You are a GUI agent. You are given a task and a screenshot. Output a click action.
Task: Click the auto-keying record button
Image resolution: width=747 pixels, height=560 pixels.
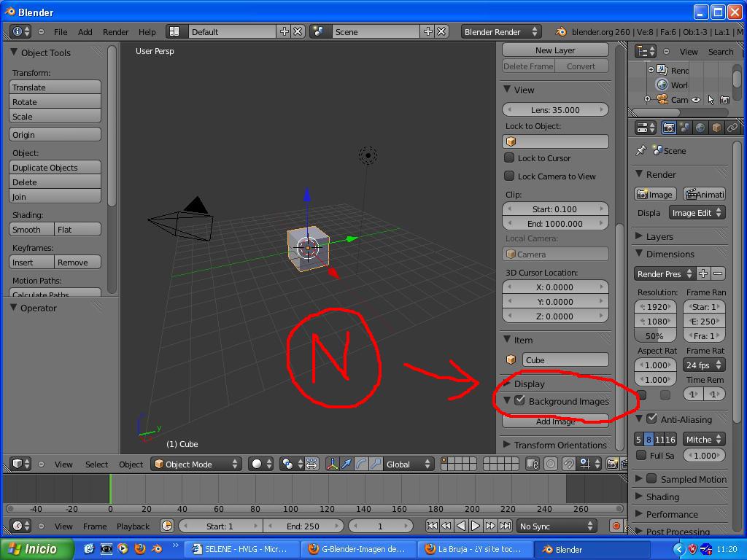coord(616,526)
